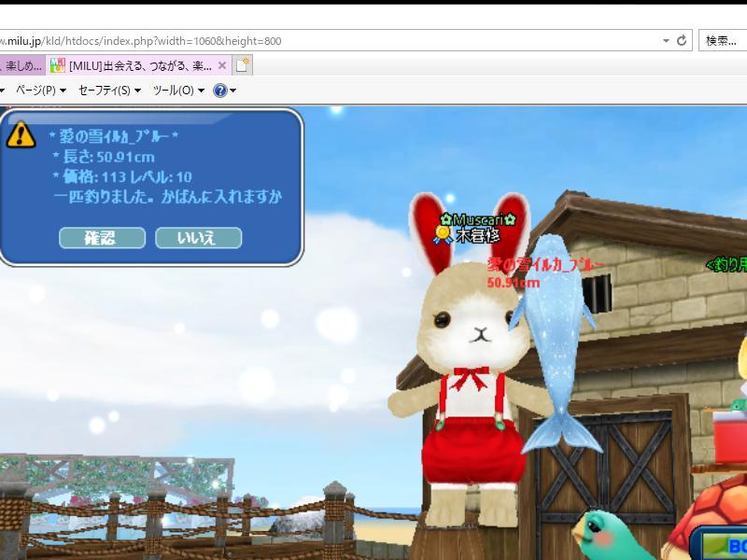Close the [MILU] browser tab
The width and height of the screenshot is (747, 560).
pos(222,65)
